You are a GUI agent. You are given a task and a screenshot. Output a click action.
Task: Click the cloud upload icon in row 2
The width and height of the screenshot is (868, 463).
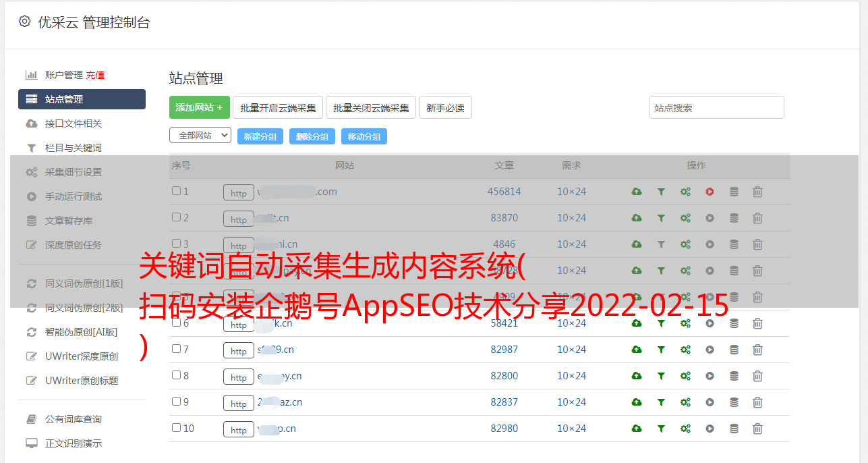636,218
